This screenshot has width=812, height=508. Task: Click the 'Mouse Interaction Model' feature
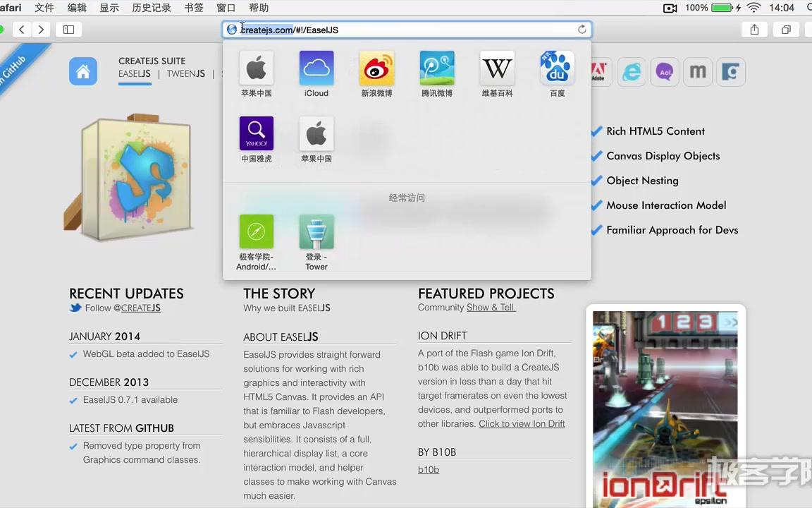click(666, 205)
